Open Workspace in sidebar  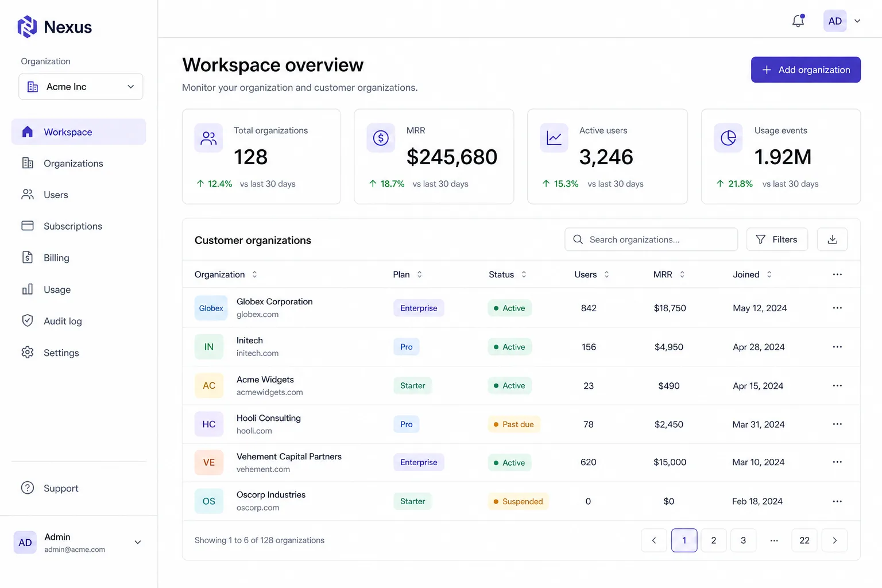coord(79,131)
